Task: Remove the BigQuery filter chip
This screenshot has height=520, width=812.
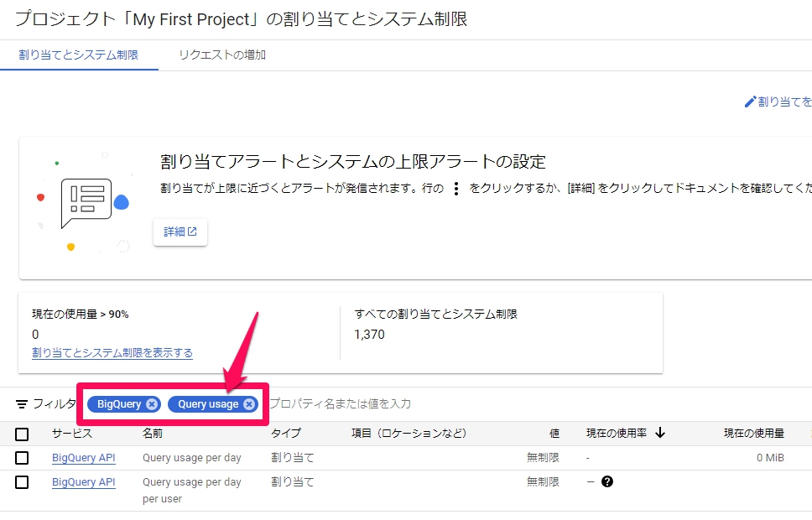Action: coord(152,404)
